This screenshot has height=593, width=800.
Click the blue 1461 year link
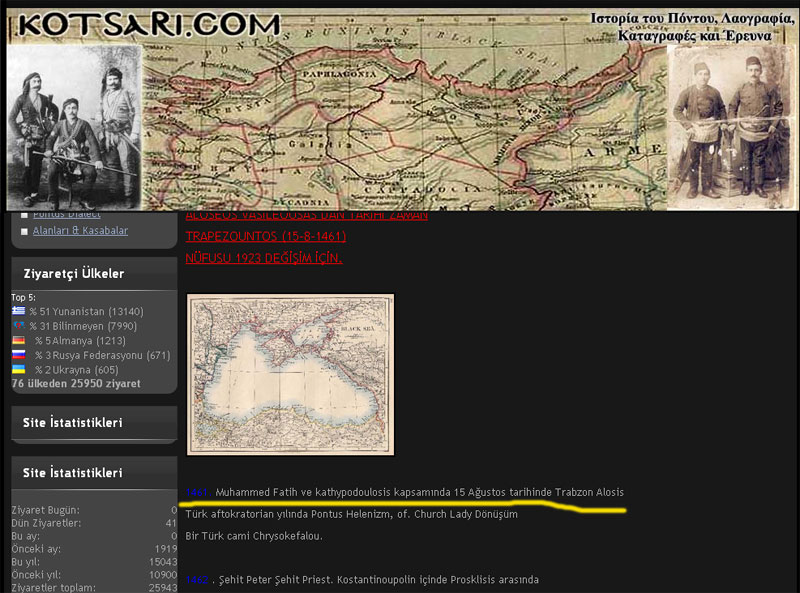tap(196, 493)
